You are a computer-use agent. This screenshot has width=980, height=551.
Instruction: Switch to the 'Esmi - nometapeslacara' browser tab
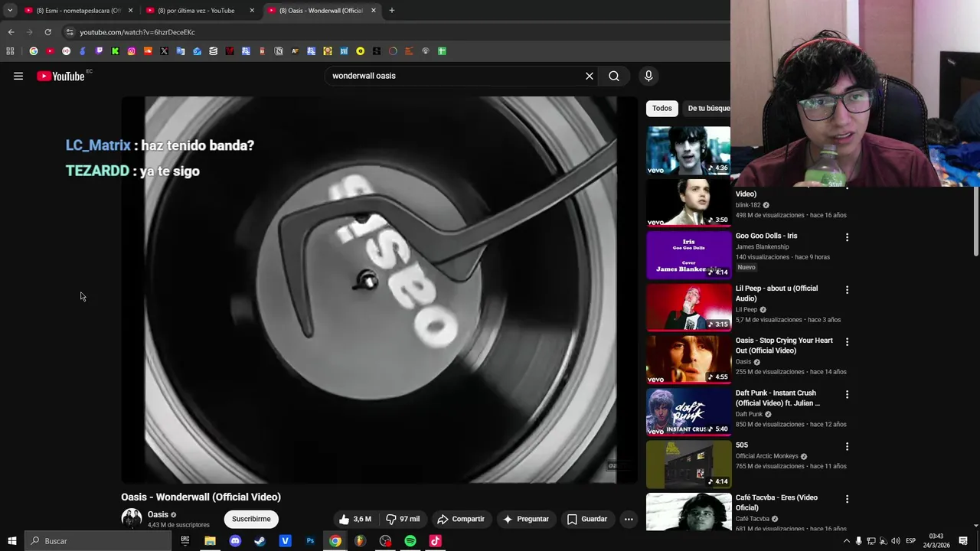(x=78, y=11)
